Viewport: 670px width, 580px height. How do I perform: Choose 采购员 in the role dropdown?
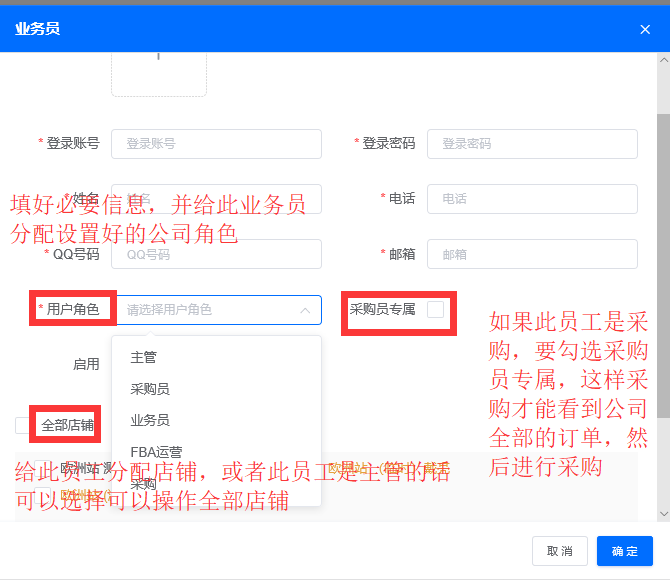point(150,389)
